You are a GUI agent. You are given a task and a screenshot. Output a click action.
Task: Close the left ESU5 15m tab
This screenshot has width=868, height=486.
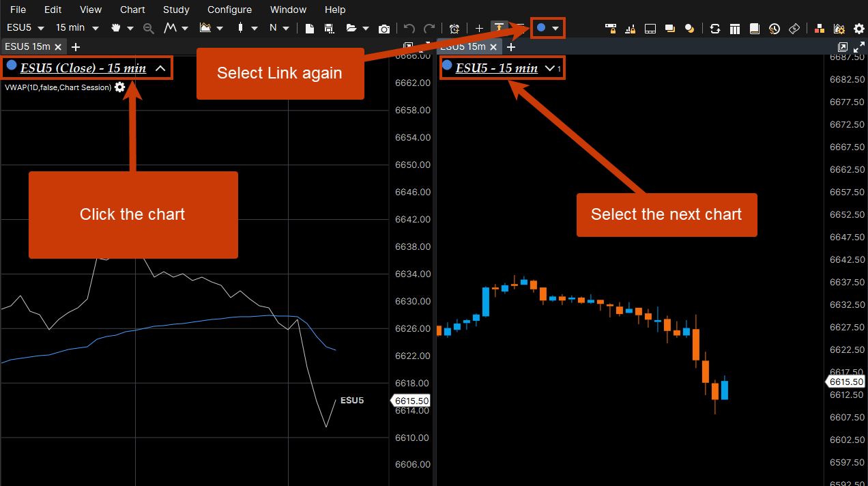[x=58, y=47]
